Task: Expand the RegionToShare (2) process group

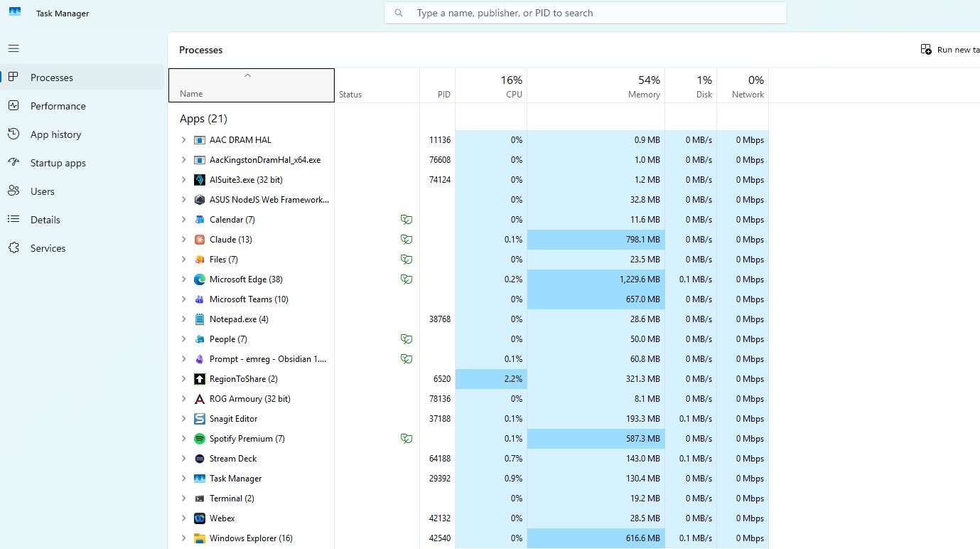Action: (183, 379)
